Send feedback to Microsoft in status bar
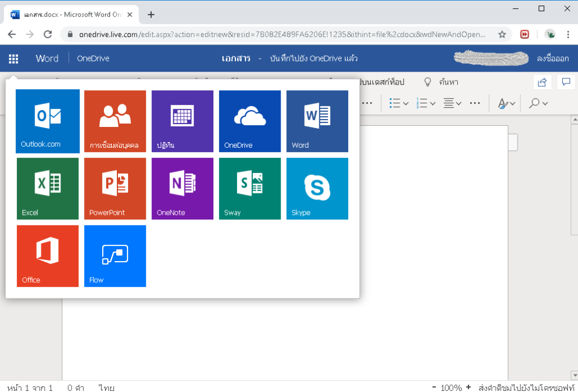The height and width of the screenshot is (392, 578). (x=526, y=387)
